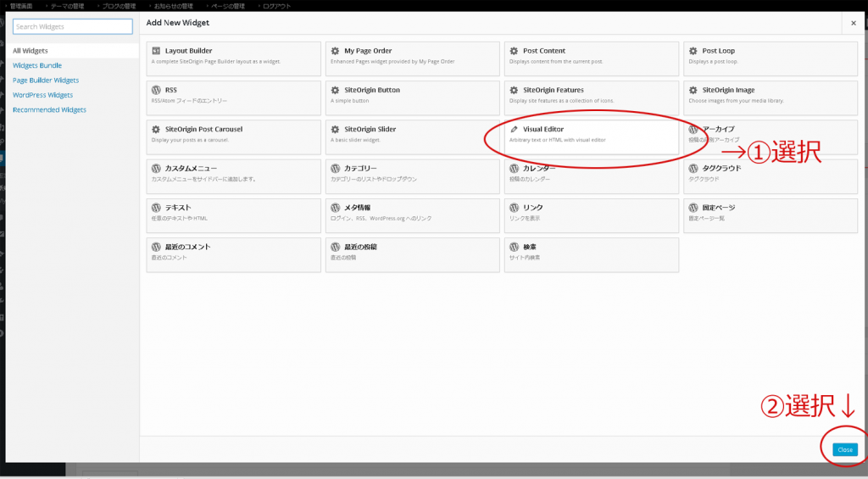Click the 最近の投稿 WordPress icon
This screenshot has width=868, height=479.
click(335, 247)
